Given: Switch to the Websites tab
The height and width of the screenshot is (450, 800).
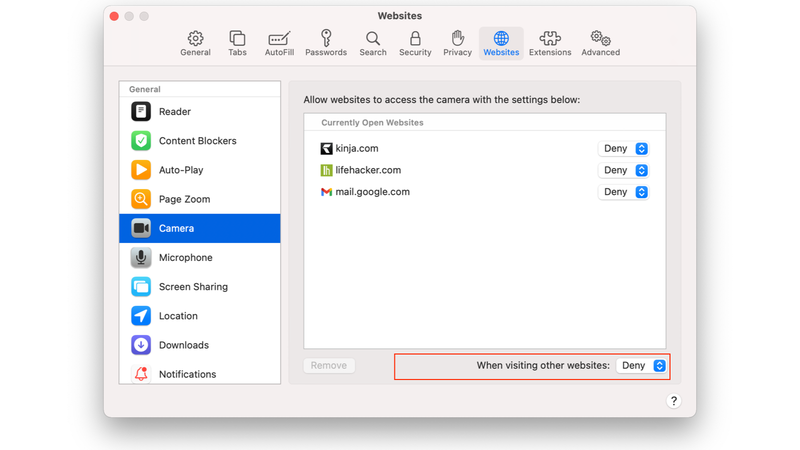Looking at the screenshot, I should coord(501,43).
